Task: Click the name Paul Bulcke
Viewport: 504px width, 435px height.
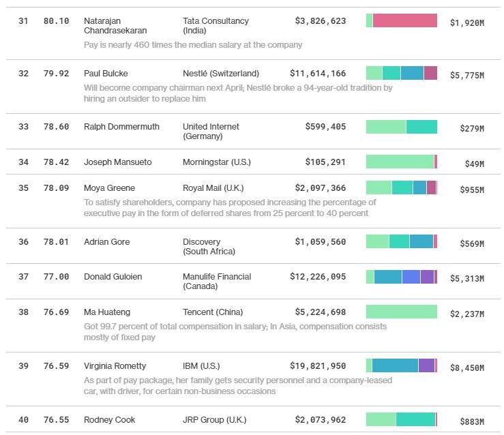Action: [x=106, y=74]
